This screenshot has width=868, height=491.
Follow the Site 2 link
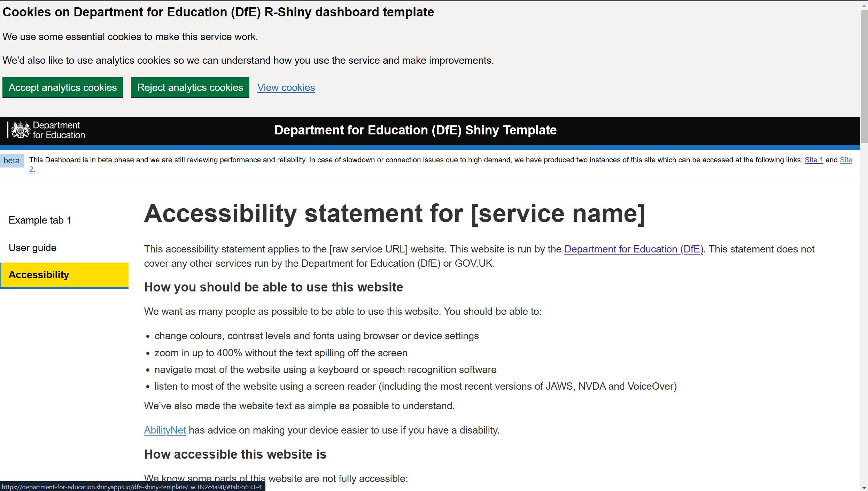click(846, 160)
